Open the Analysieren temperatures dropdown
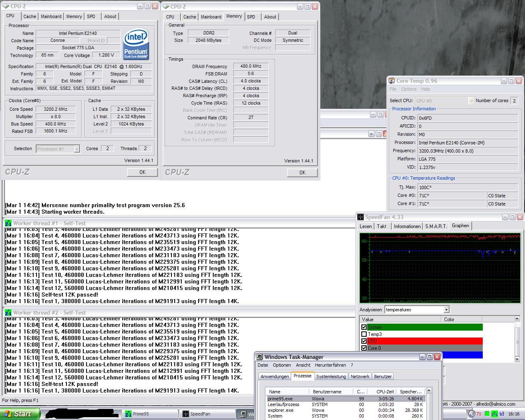Viewport: 525px width, 420px height. click(x=446, y=310)
